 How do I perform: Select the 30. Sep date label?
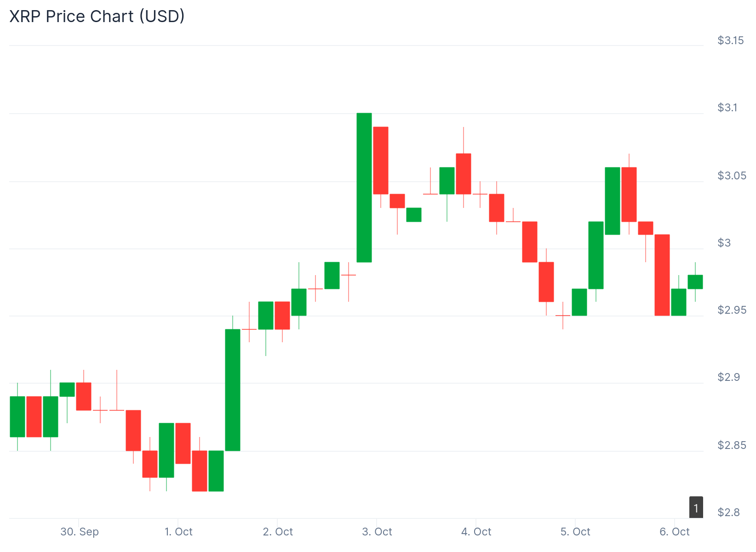tap(80, 532)
